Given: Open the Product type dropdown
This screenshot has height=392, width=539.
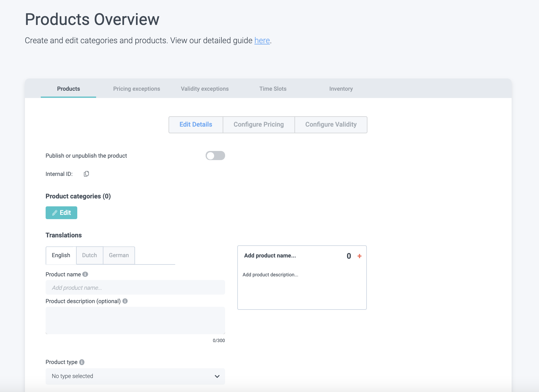Looking at the screenshot, I should 135,376.
